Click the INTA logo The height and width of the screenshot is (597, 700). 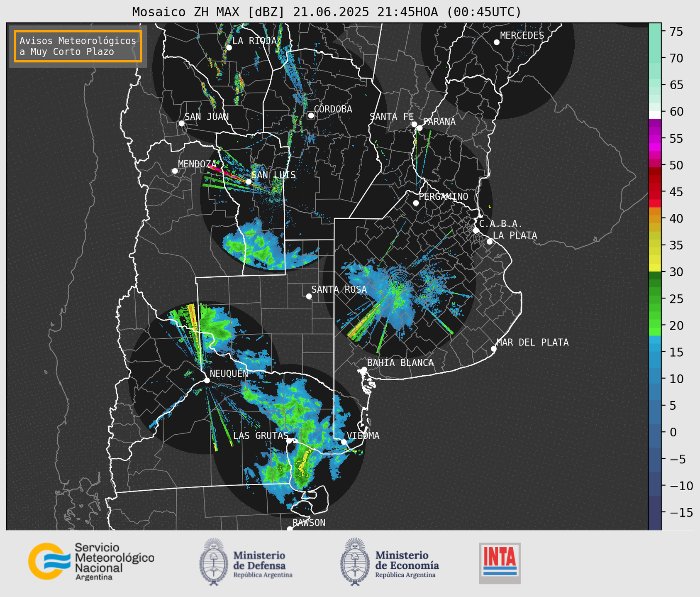500,563
